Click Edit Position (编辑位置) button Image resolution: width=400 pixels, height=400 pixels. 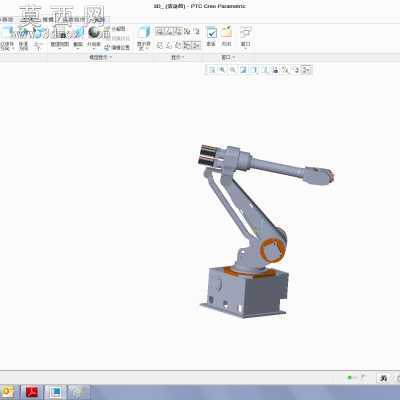click(117, 48)
